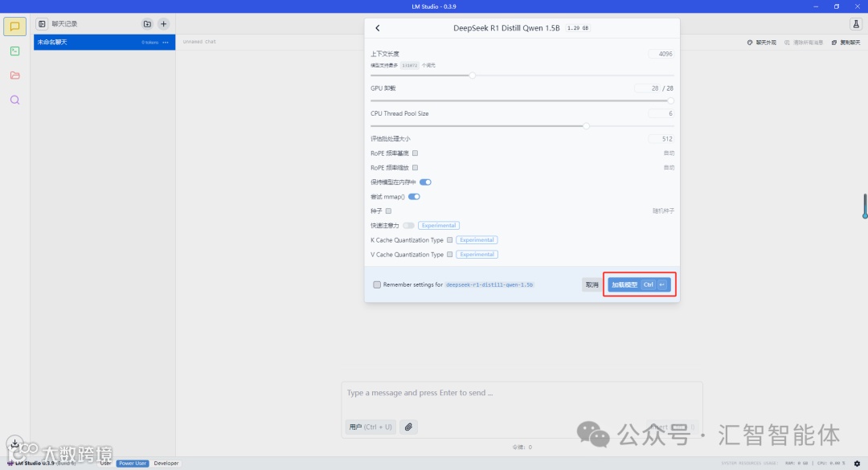868x470 pixels.
Task: Click the 随机种子 random seed label
Action: 663,211
